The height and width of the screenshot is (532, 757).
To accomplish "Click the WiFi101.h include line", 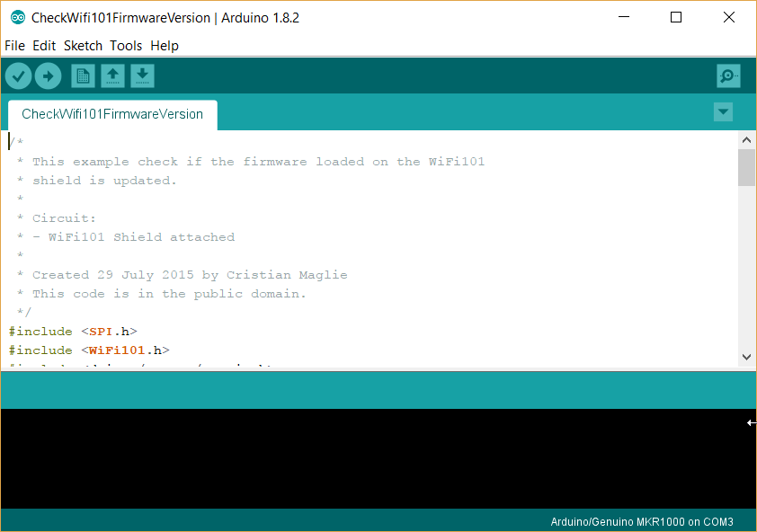I will (90, 350).
